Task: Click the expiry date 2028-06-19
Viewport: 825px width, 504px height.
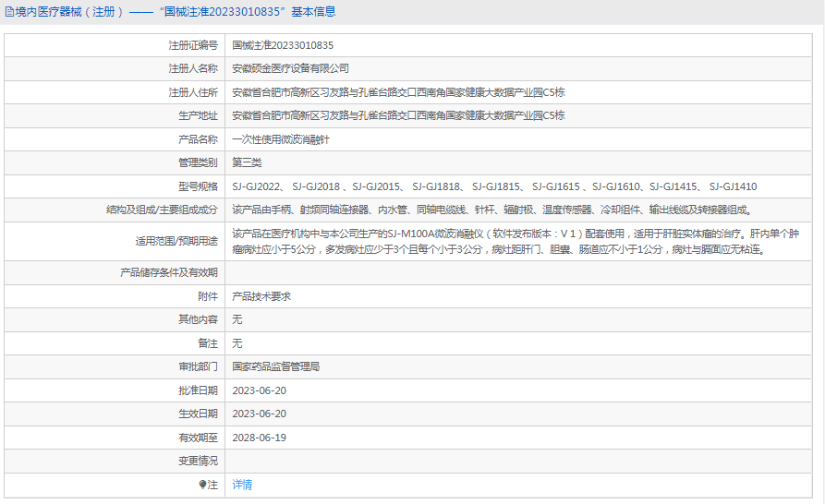Action: pos(260,438)
